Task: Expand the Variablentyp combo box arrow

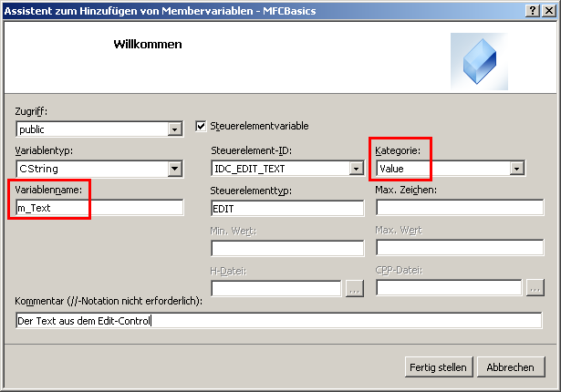Action: point(174,169)
